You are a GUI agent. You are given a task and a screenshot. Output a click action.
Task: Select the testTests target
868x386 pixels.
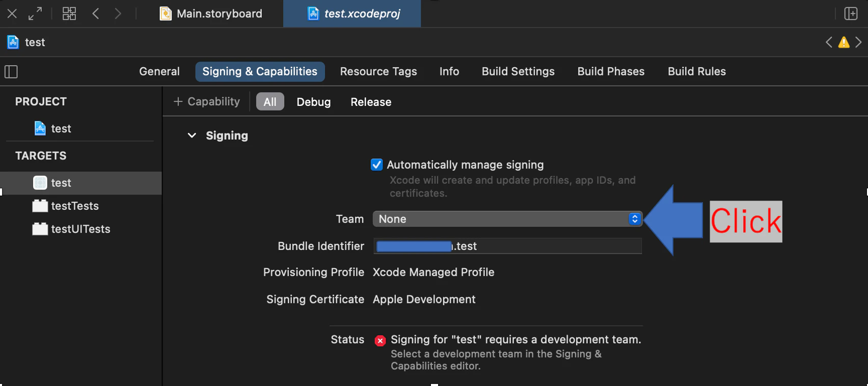(66, 206)
